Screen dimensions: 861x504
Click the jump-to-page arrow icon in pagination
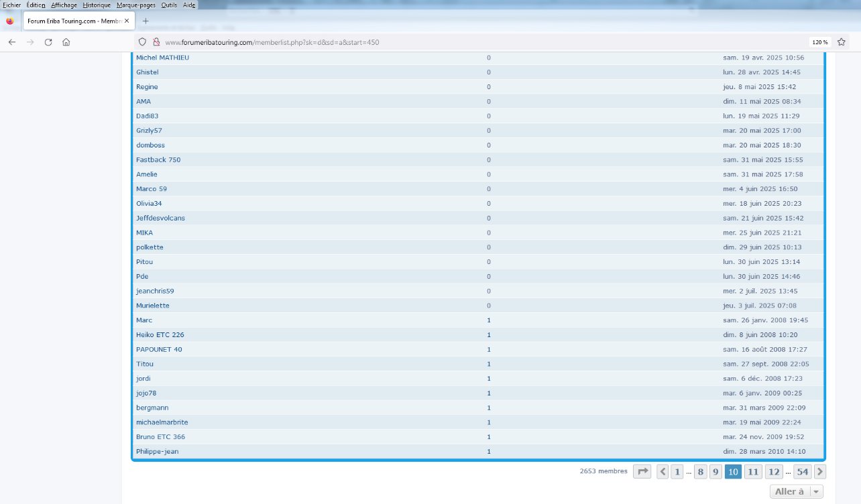[x=642, y=472]
